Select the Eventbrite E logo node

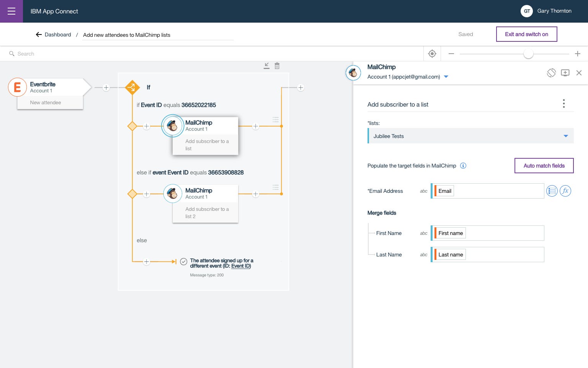click(x=17, y=87)
